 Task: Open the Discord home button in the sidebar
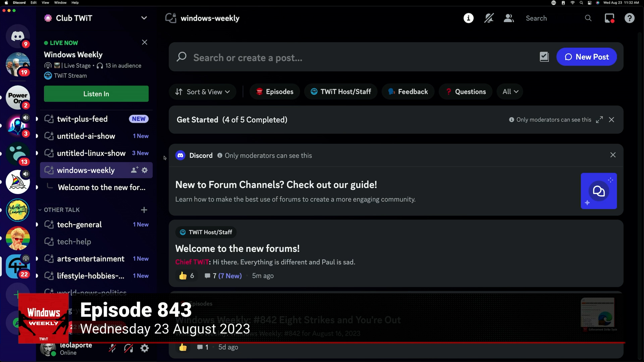[17, 36]
